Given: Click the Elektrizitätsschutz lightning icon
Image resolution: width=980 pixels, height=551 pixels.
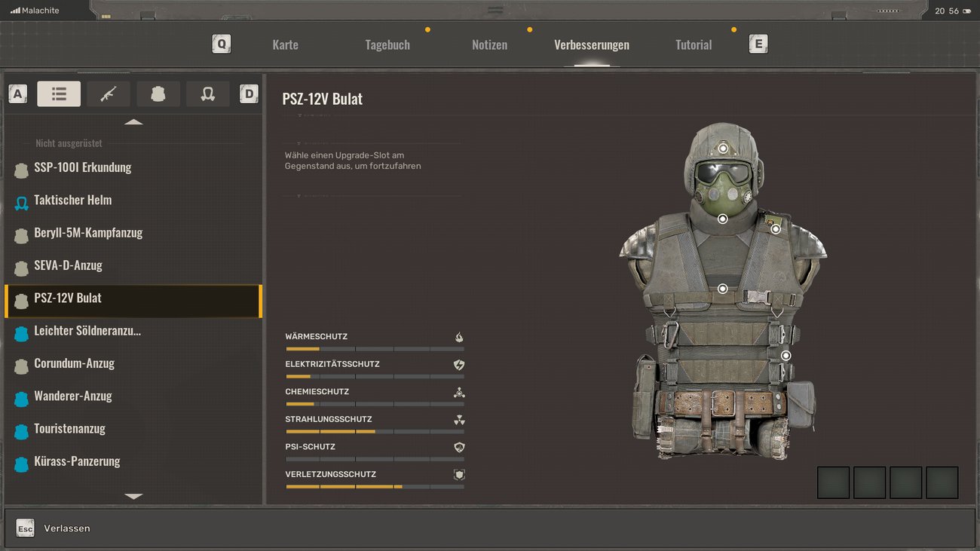Looking at the screenshot, I should (x=459, y=365).
